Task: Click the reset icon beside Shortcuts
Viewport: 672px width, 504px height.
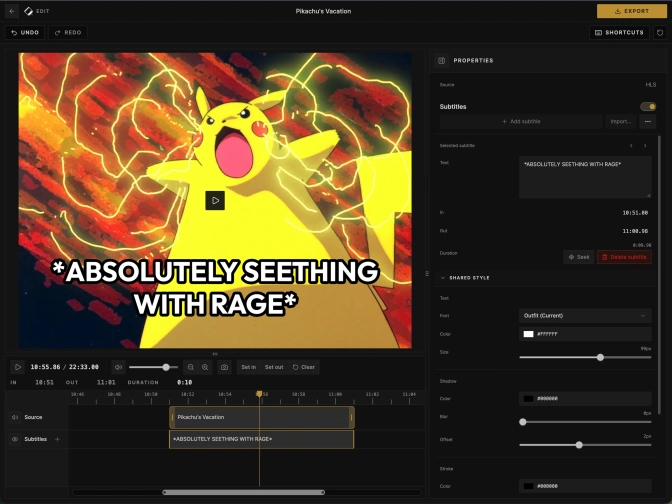Action: click(660, 33)
